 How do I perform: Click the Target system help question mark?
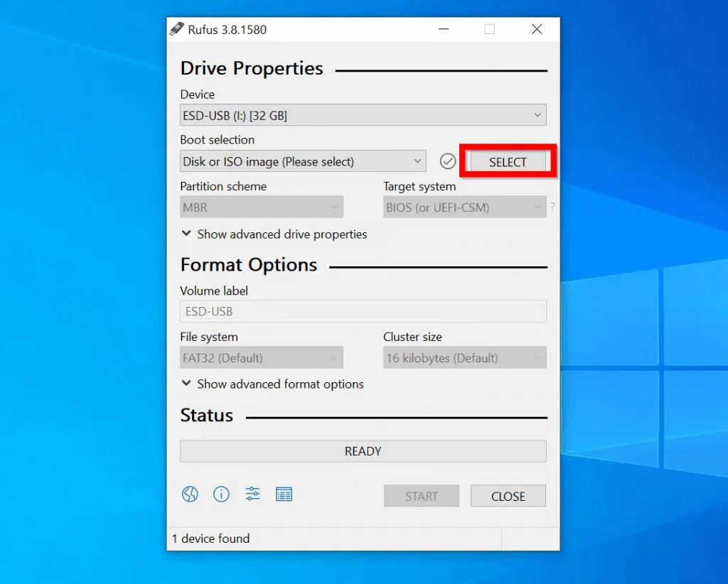552,207
